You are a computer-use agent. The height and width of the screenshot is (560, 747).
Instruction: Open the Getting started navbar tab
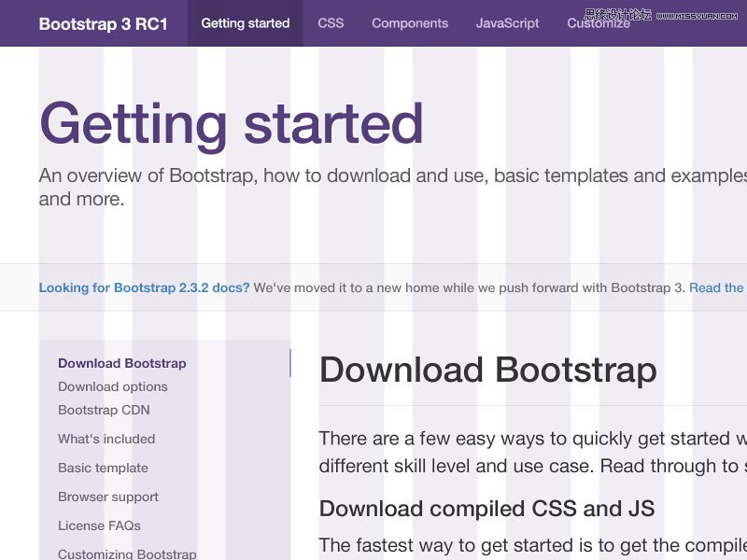(x=245, y=23)
